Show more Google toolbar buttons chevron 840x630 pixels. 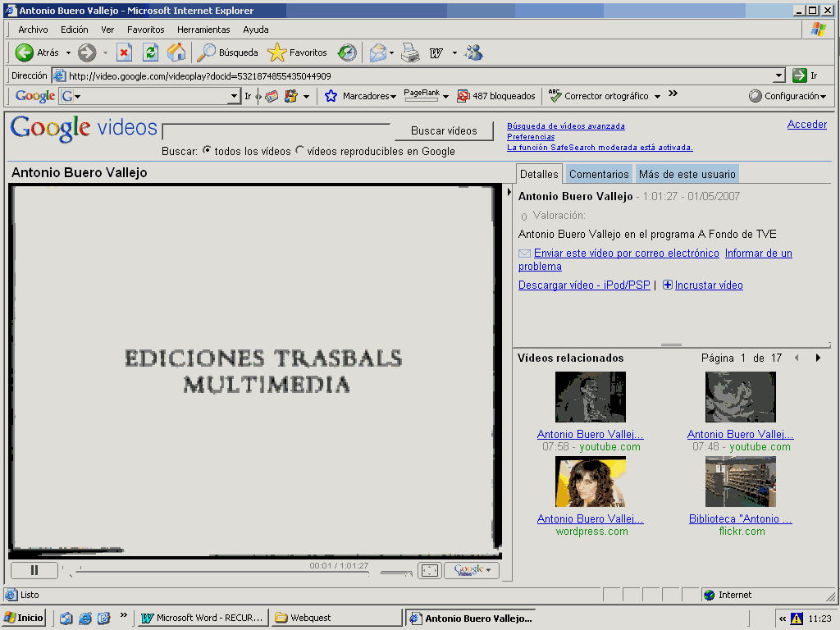pyautogui.click(x=673, y=94)
